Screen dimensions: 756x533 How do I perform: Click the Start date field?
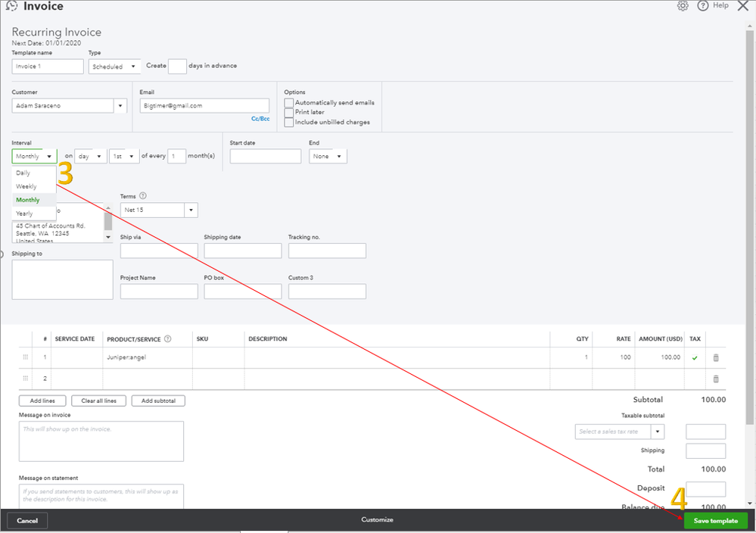pyautogui.click(x=266, y=156)
